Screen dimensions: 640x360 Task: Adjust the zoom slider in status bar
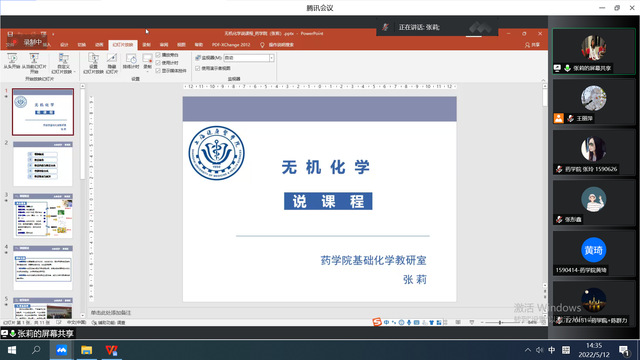pos(500,322)
